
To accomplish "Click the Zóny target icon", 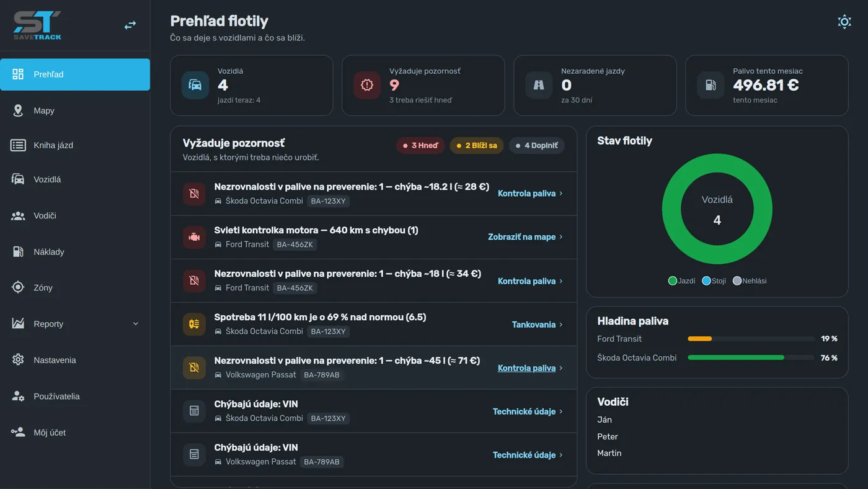I will [x=18, y=287].
